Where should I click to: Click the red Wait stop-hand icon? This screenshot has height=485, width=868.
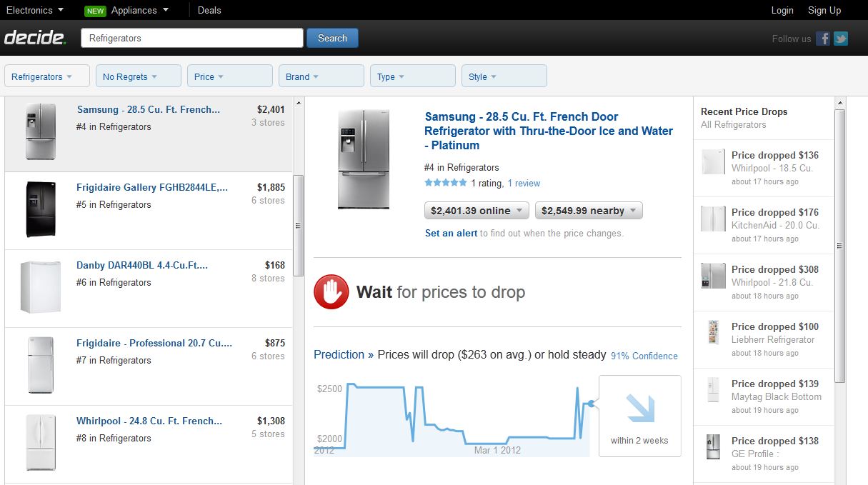[x=331, y=292]
